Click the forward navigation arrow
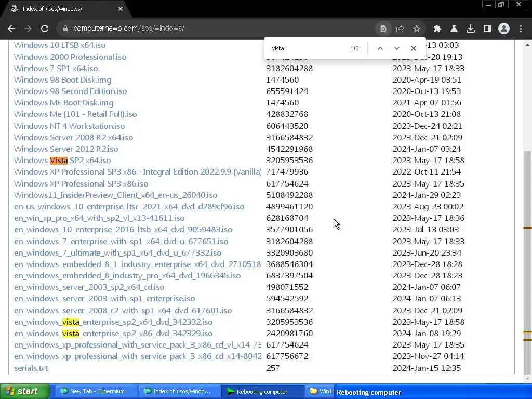The height and width of the screenshot is (399, 532). click(x=28, y=29)
